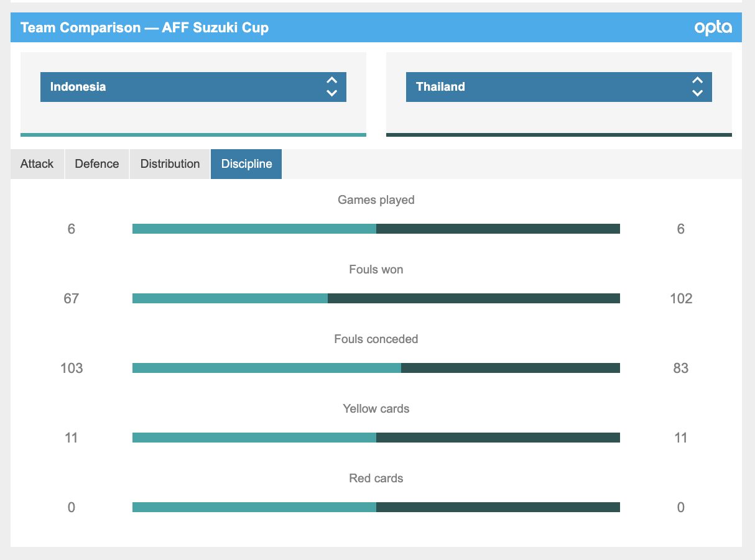Click Indonesia's fouls conceded value 103

point(72,368)
